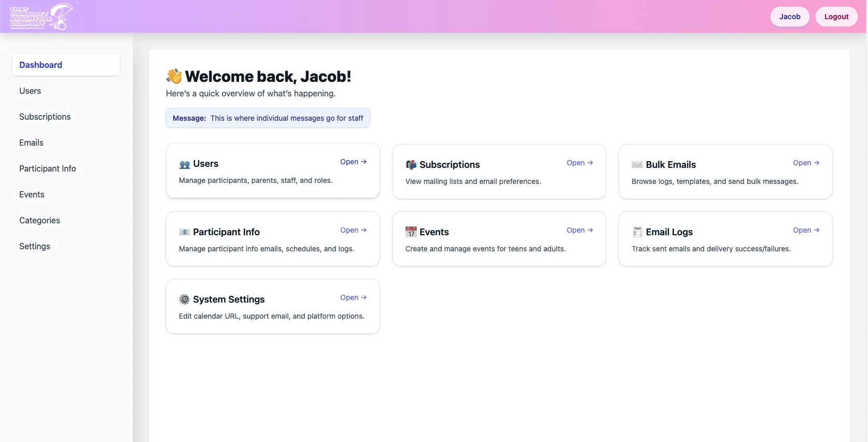This screenshot has height=442, width=868.
Task: Navigate to Categories in the sidebar
Action: click(39, 220)
